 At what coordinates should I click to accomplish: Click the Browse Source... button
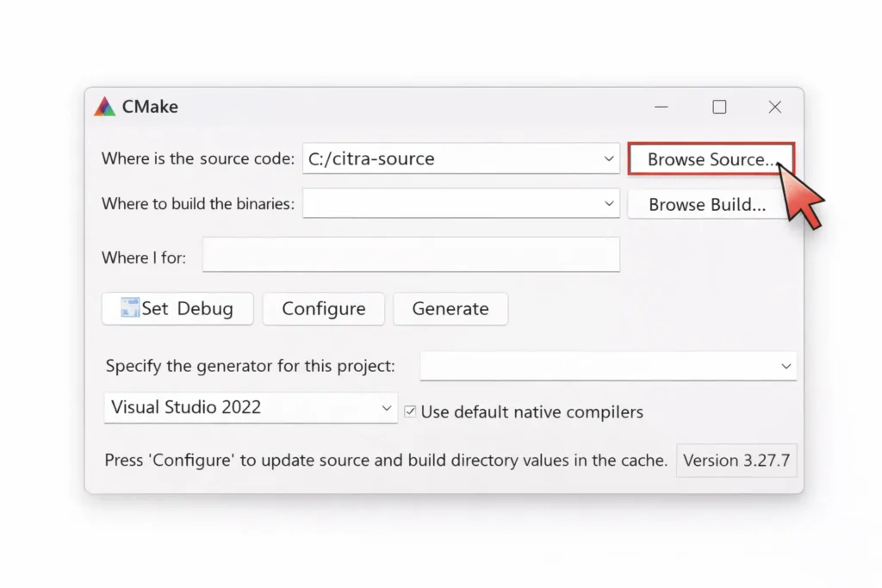pyautogui.click(x=710, y=158)
